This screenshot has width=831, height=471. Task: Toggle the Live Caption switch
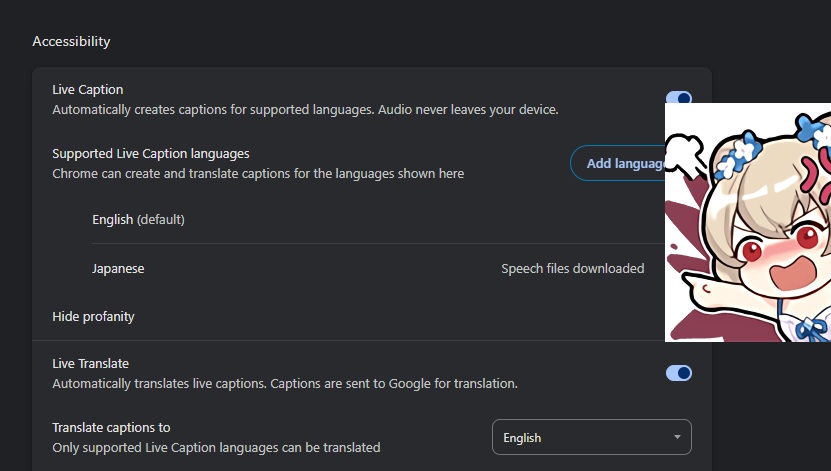click(x=678, y=97)
